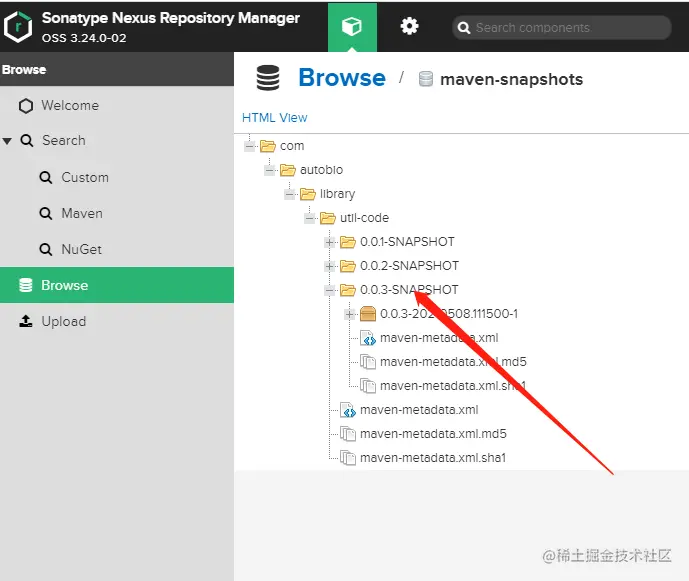Select maven-metadata.xml under 0.0.3-SNAPSHOT
Viewport: 689px width, 581px height.
point(439,338)
